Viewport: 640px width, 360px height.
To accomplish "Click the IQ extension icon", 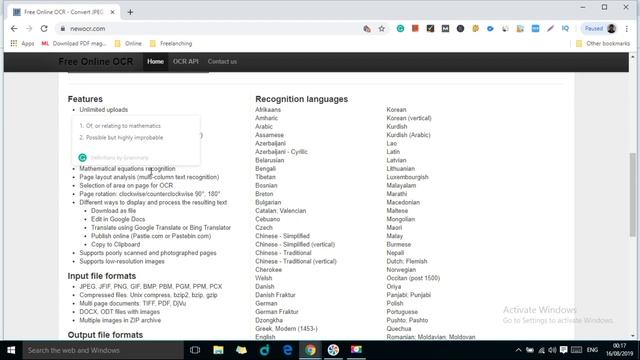I will [x=565, y=29].
